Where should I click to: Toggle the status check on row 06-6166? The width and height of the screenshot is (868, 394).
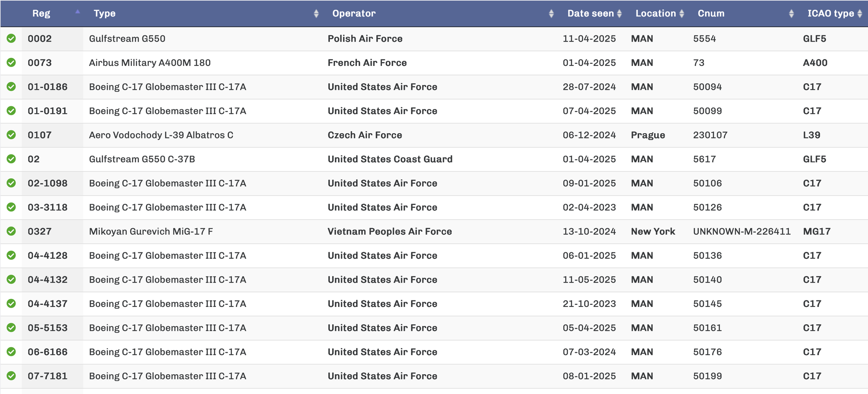click(11, 352)
